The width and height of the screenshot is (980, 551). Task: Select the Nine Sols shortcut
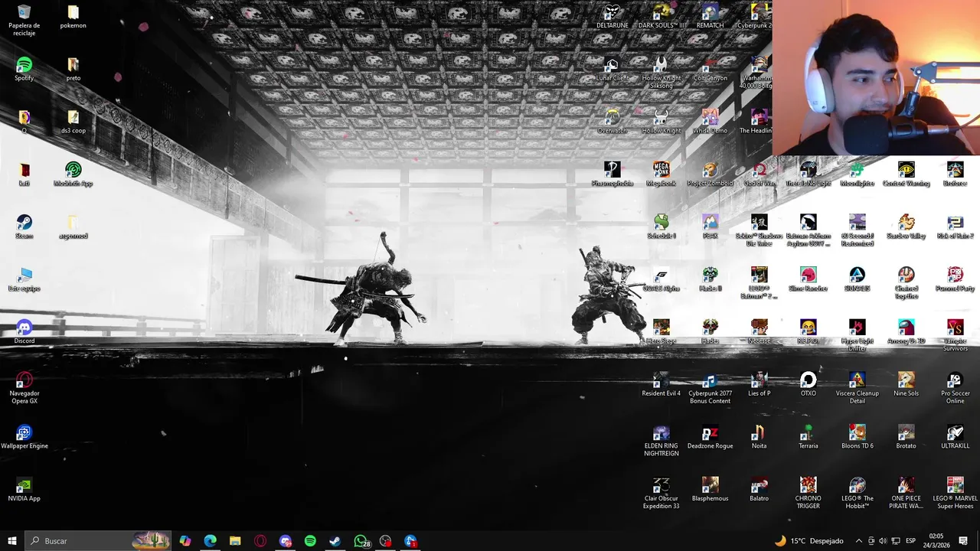coord(906,385)
